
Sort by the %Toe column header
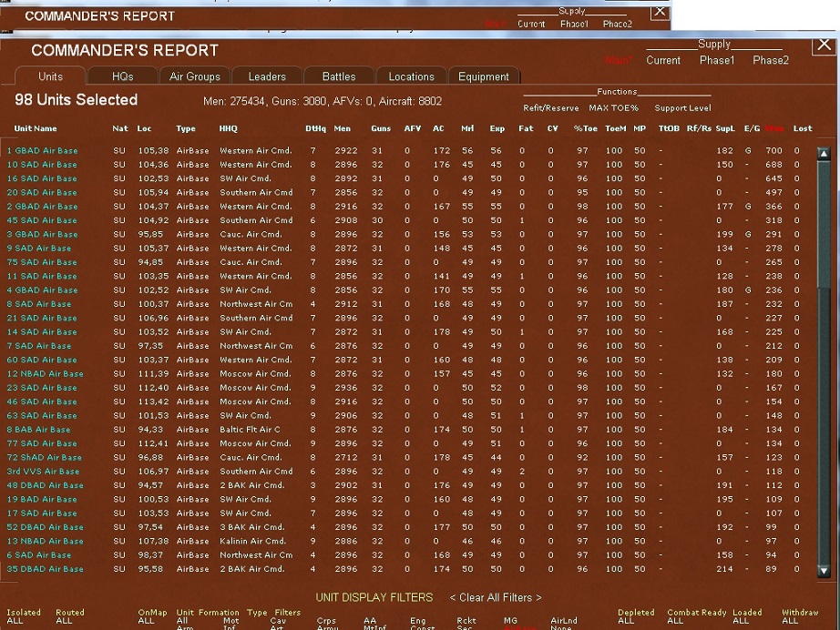[586, 128]
